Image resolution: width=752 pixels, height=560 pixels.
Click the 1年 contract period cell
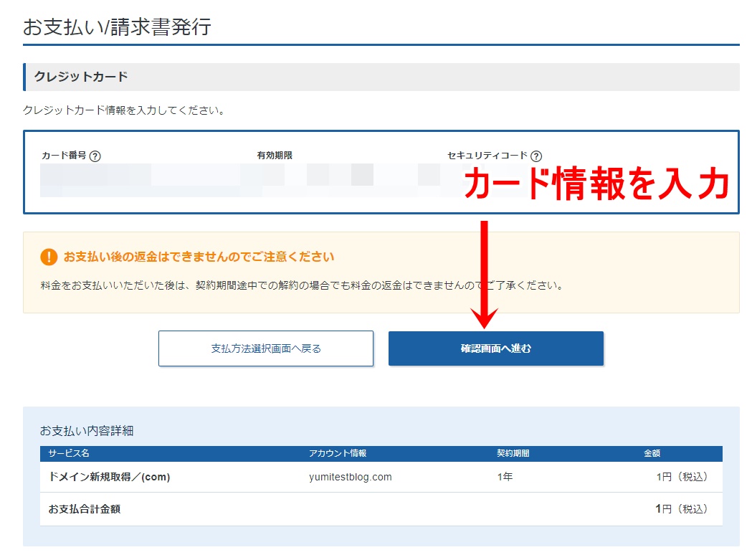click(505, 477)
